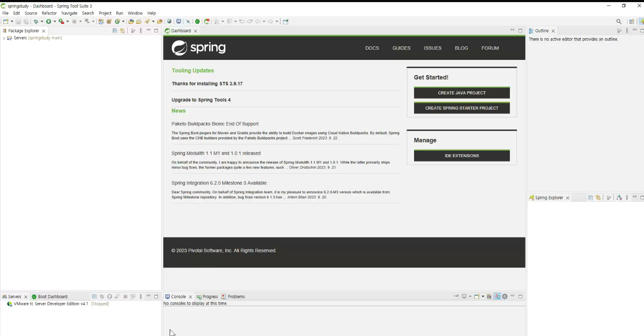
Task: Click the Open Type toolbar icon
Action: pyautogui.click(x=131, y=21)
